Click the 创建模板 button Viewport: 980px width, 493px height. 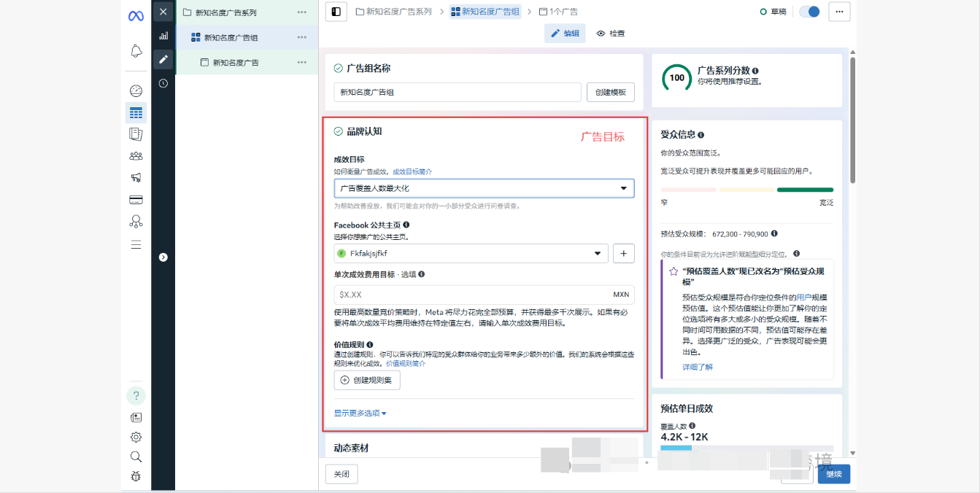610,93
